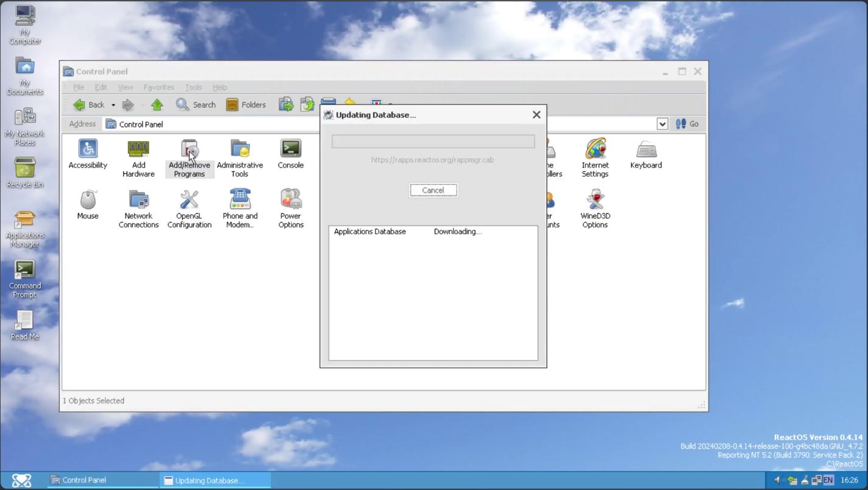Select My Documents desktop icon

pos(25,76)
